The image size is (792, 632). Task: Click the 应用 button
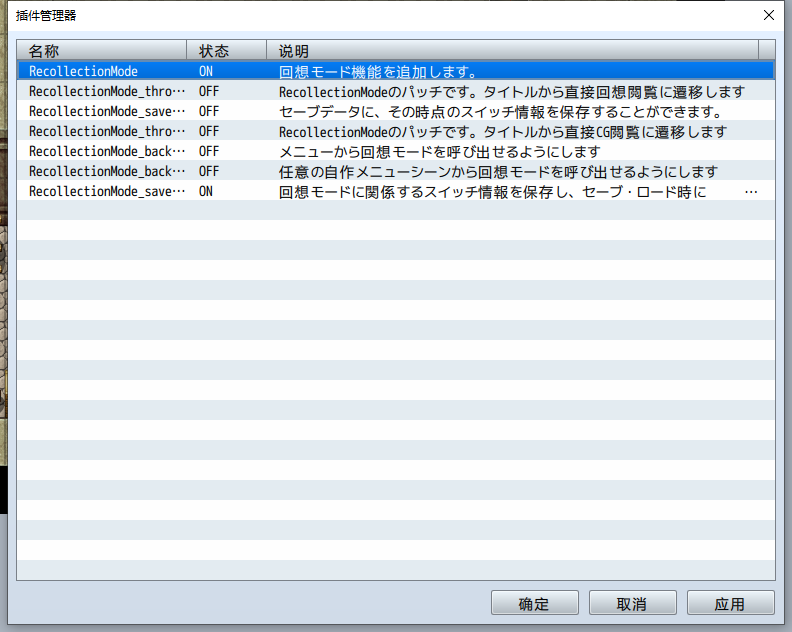[730, 603]
